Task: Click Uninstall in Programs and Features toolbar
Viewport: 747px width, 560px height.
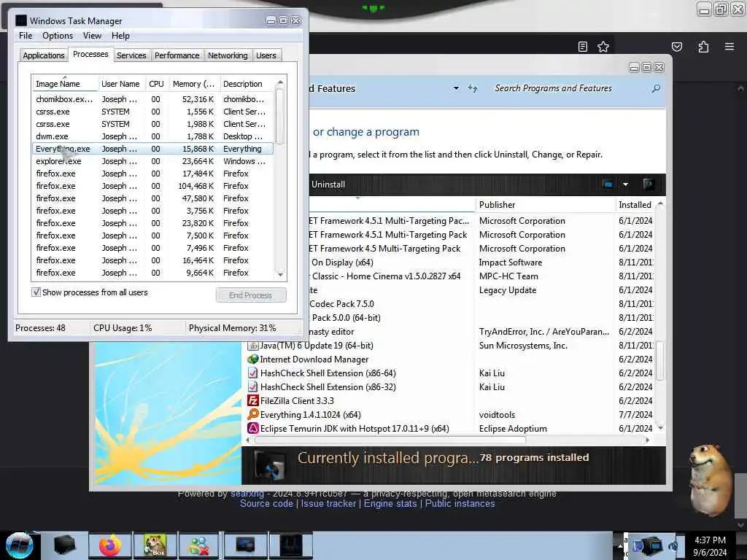Action: click(x=328, y=184)
